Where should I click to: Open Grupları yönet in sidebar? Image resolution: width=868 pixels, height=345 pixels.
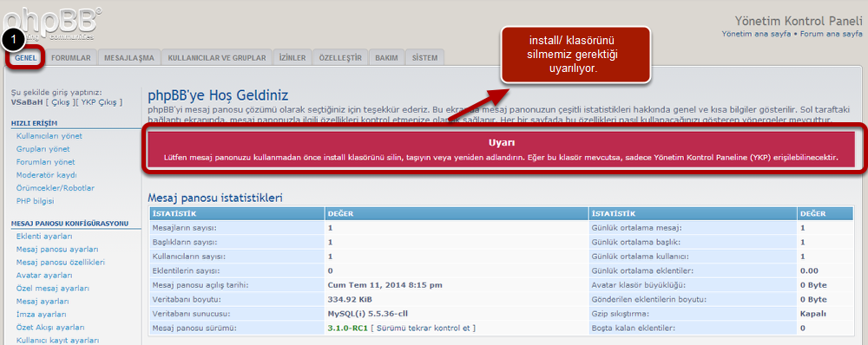tap(43, 149)
